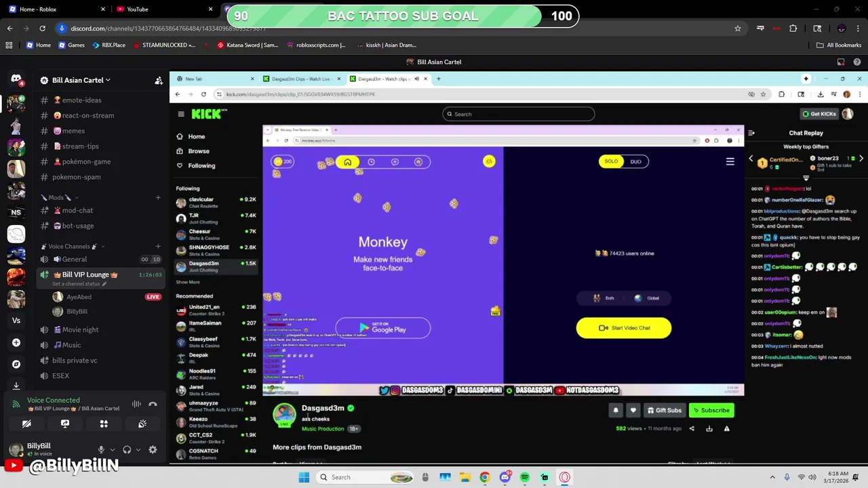Open STEAMUNLOCKED bookmark
Image resolution: width=868 pixels, height=488 pixels.
(164, 45)
